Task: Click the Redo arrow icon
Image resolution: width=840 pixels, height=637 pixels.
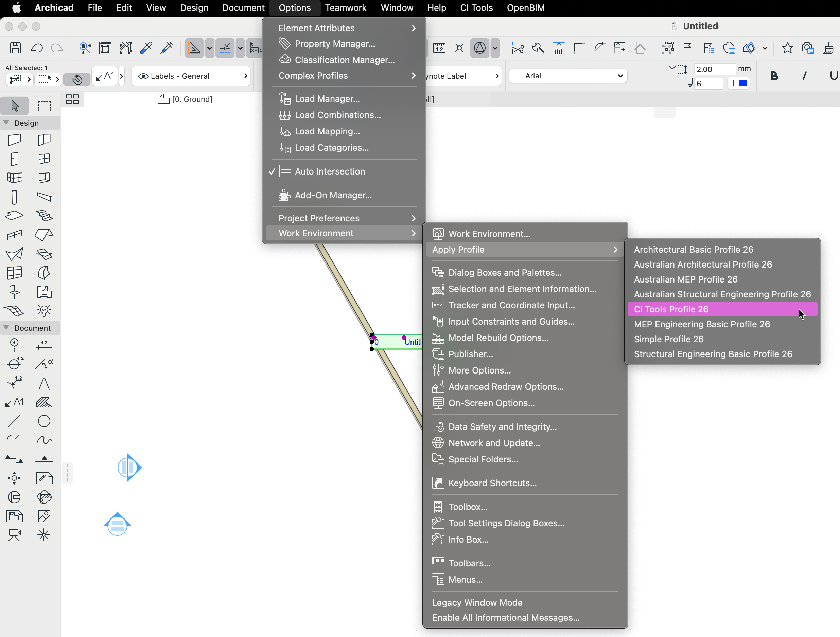Action: (x=57, y=48)
